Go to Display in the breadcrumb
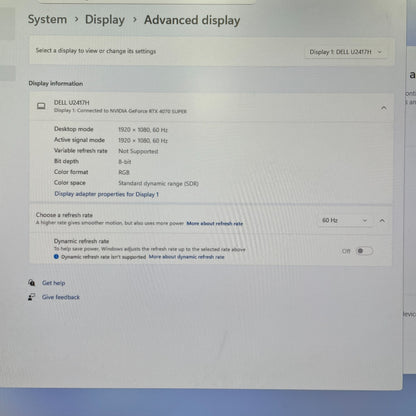 point(105,20)
